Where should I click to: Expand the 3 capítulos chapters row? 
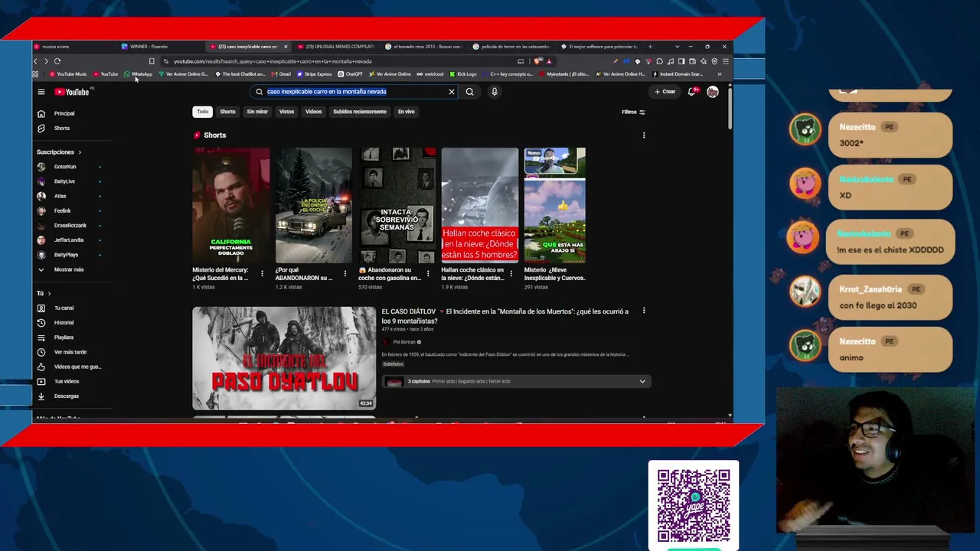click(x=517, y=381)
